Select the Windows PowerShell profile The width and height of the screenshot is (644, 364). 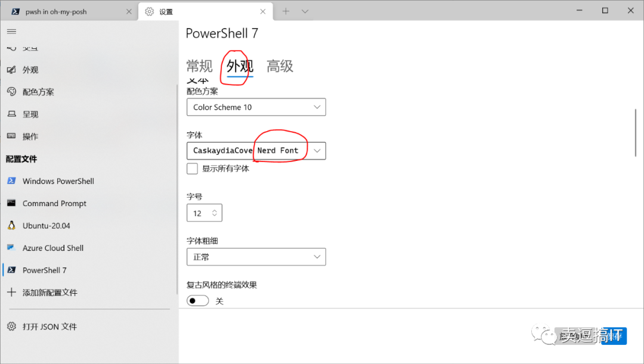pyautogui.click(x=88, y=181)
